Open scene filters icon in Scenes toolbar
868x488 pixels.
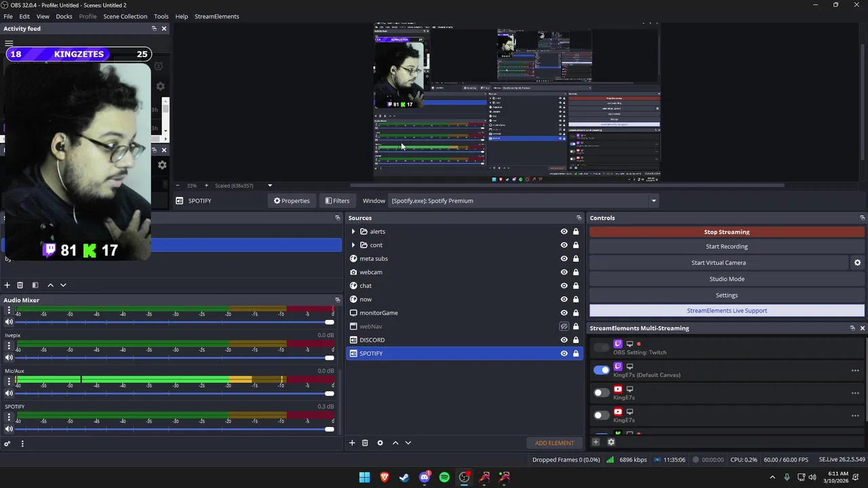35,285
